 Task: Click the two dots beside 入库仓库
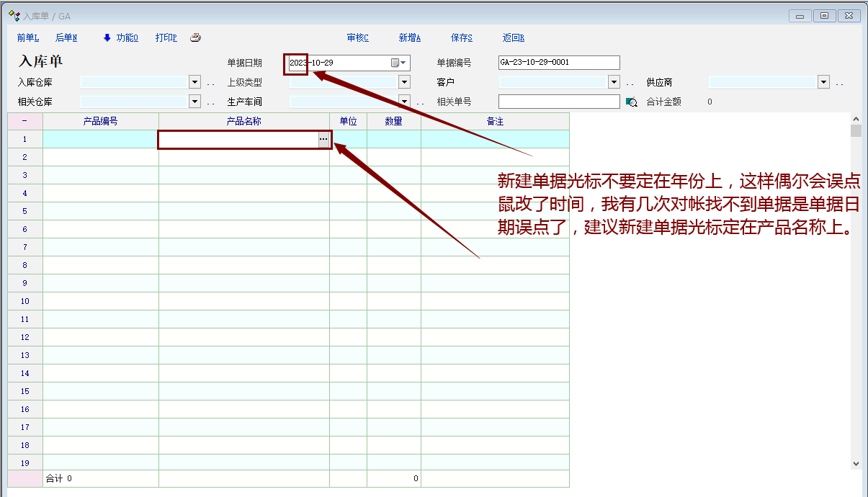tap(211, 84)
